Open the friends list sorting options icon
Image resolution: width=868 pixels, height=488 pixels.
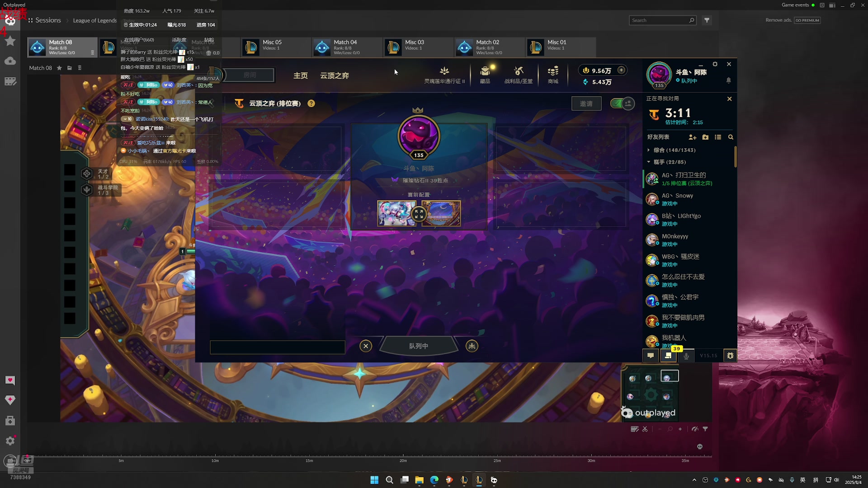718,137
